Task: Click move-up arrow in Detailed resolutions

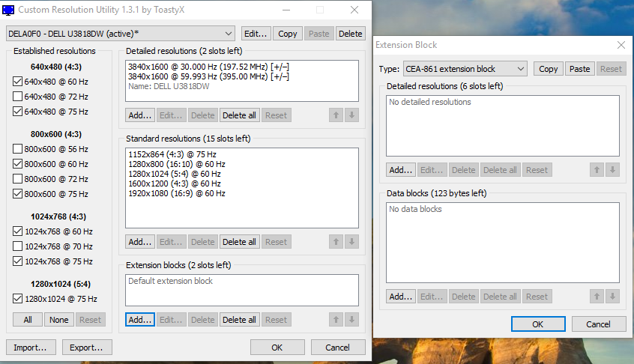Action: [336, 115]
